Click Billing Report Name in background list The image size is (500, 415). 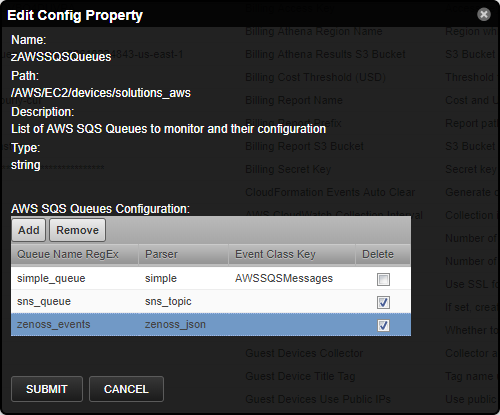click(294, 100)
